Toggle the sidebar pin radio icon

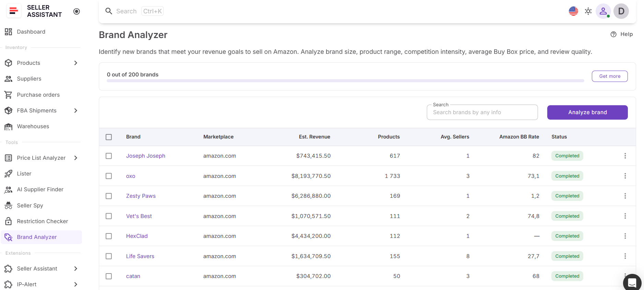[77, 11]
